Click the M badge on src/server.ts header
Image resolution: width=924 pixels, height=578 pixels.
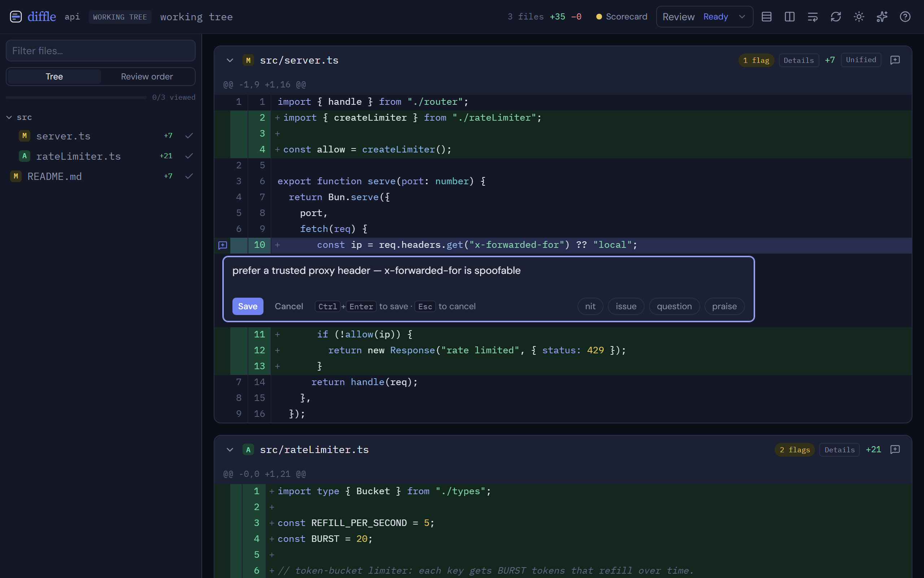(x=248, y=60)
